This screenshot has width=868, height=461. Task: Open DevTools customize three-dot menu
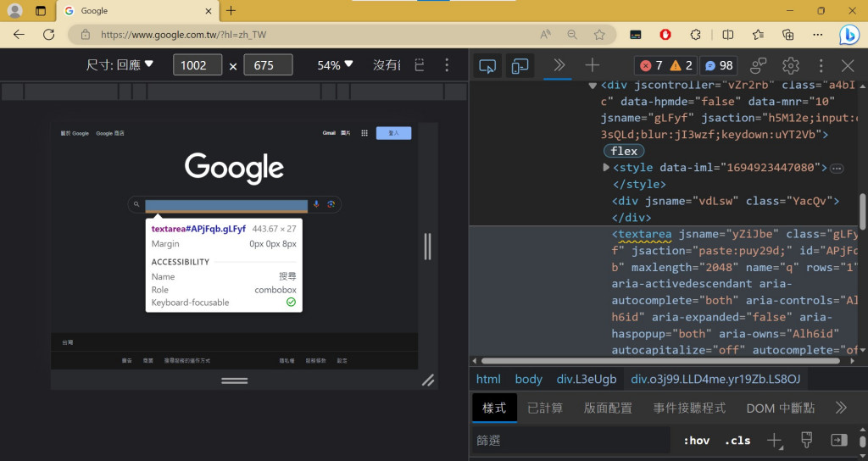point(821,66)
